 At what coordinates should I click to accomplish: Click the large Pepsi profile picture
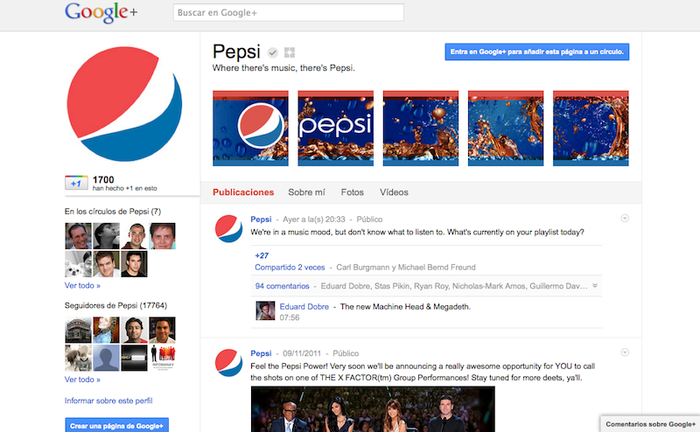pos(125,104)
